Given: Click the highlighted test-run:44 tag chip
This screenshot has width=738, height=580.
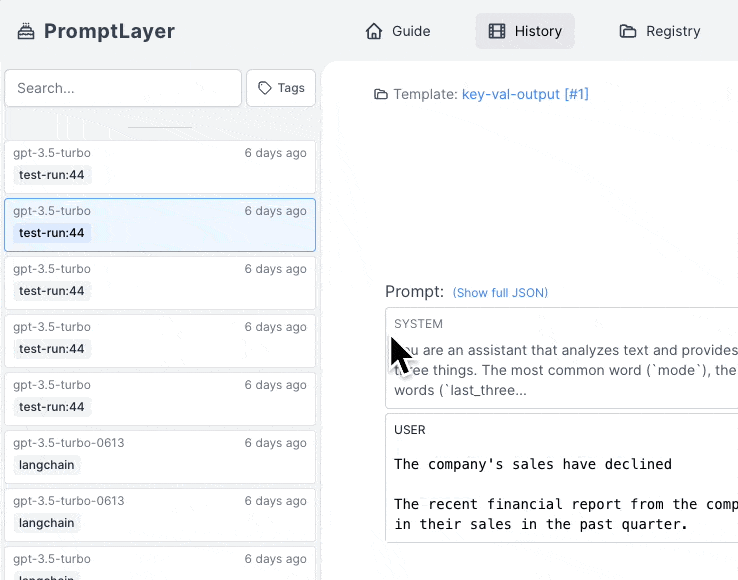Looking at the screenshot, I should 52,233.
